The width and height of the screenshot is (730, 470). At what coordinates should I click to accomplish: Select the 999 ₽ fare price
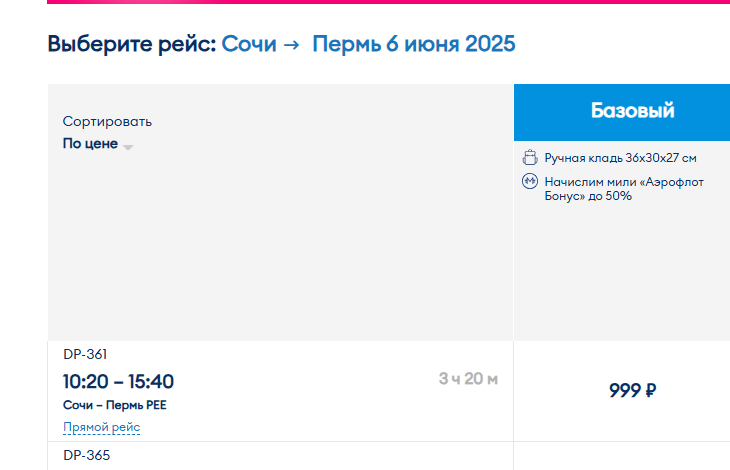tap(632, 390)
